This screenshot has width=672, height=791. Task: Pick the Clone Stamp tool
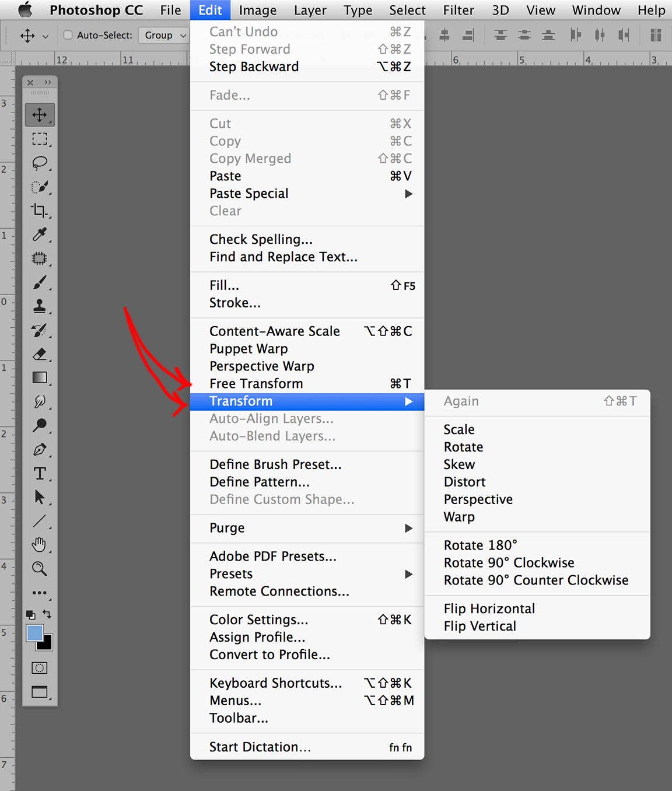click(x=40, y=307)
